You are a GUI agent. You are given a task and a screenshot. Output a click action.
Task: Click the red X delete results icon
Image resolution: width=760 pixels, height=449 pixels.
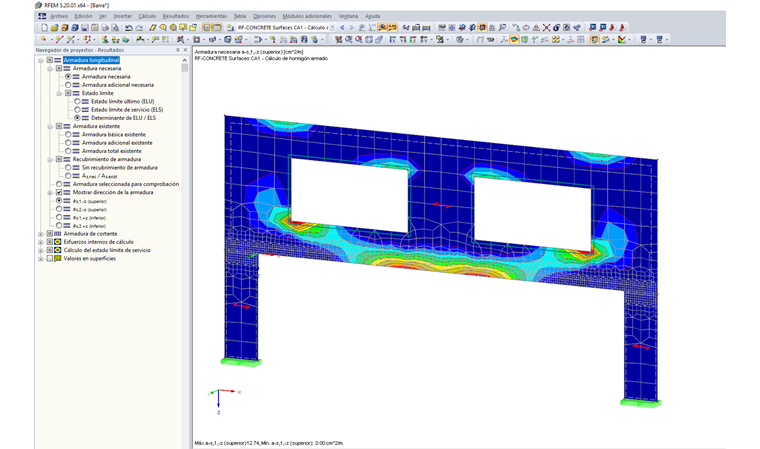point(546,28)
